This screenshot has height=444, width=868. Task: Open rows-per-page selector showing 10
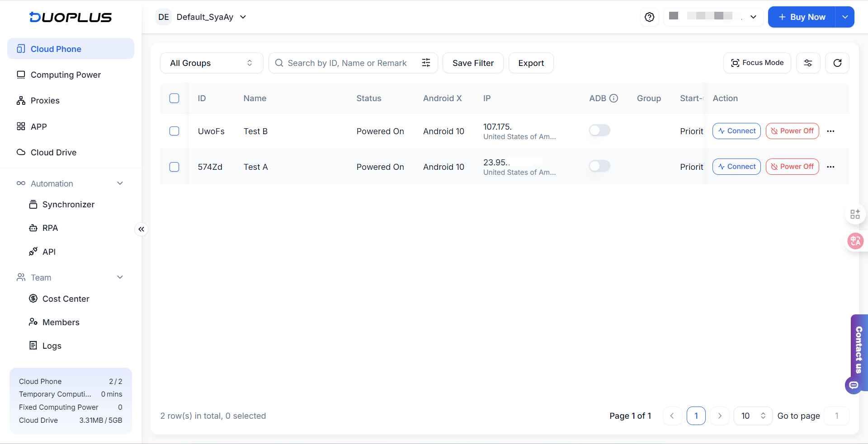pyautogui.click(x=753, y=416)
